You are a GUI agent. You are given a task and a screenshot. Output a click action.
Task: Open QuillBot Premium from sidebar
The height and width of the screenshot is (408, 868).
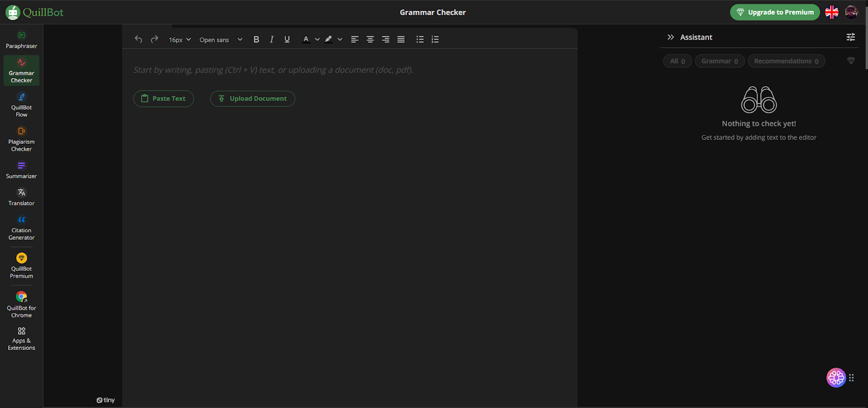21,266
